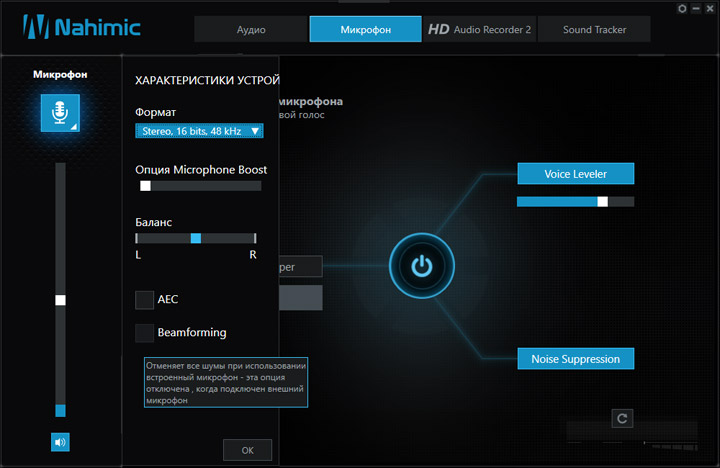
Task: Click the Microphone Boost slider
Action: [201, 186]
